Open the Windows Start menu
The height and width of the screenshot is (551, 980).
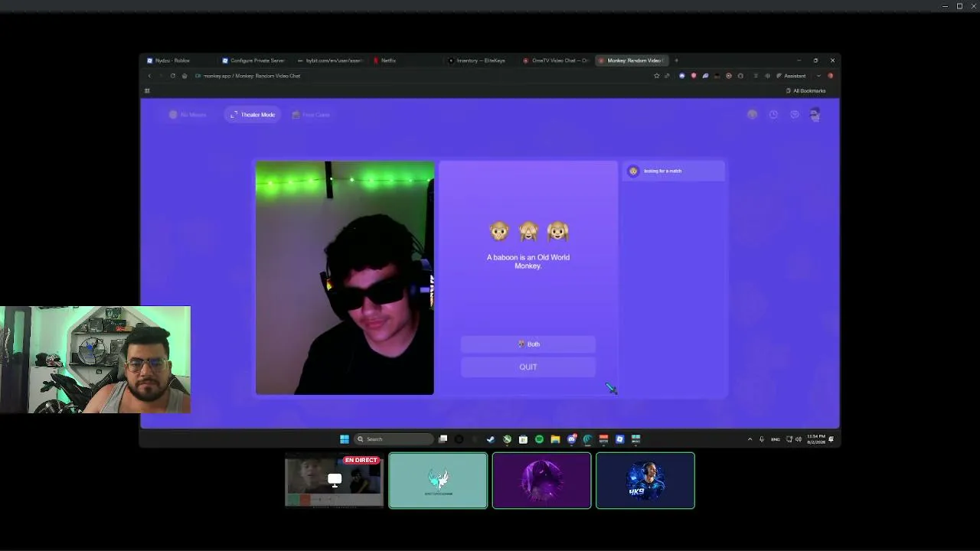pos(345,439)
